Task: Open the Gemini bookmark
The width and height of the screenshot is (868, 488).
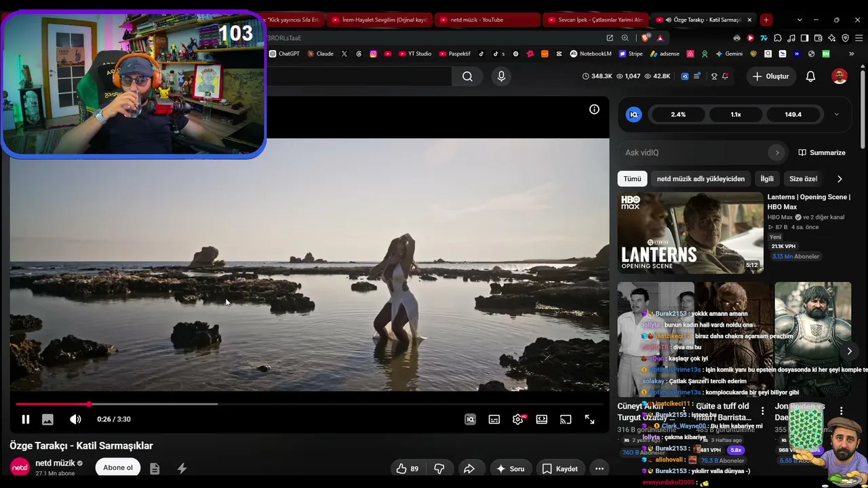Action: (x=729, y=54)
